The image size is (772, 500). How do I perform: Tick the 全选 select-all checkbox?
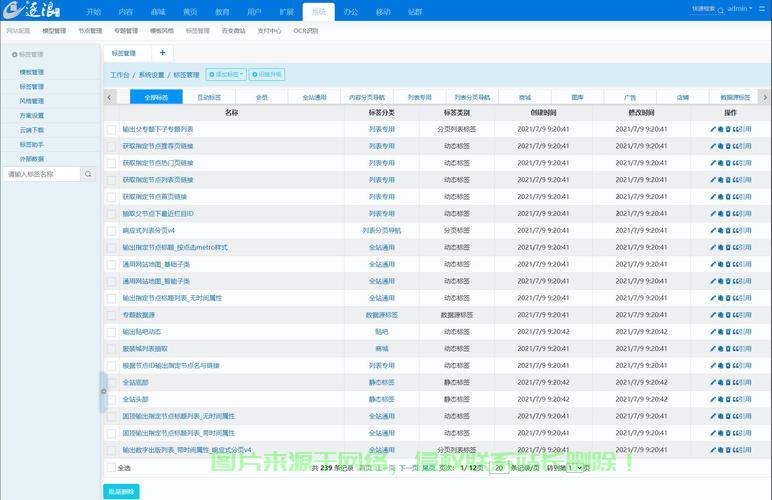(111, 468)
